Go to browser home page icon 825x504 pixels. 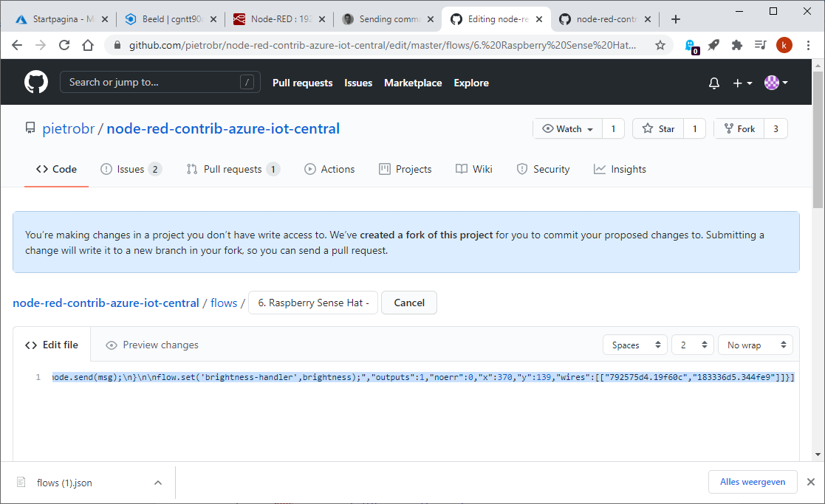(88, 46)
